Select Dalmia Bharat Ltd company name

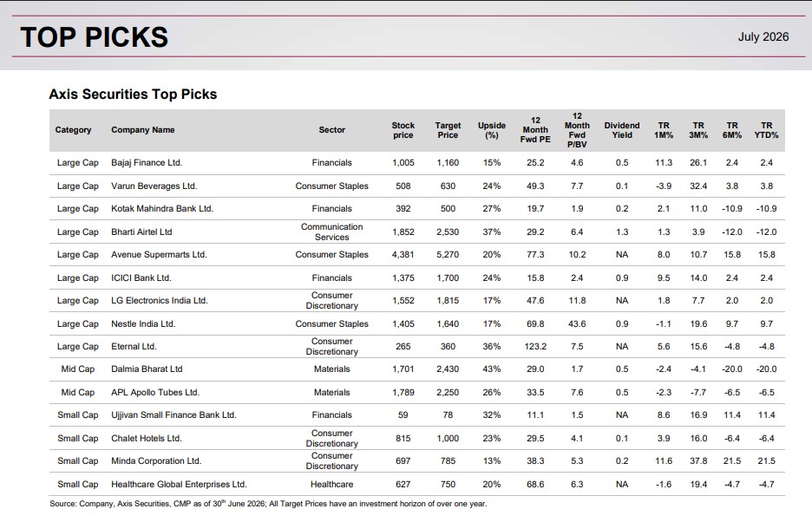click(147, 369)
